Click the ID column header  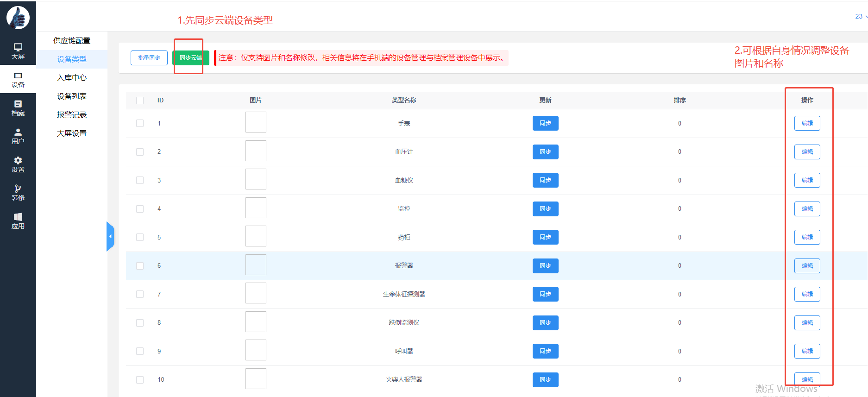(x=160, y=100)
